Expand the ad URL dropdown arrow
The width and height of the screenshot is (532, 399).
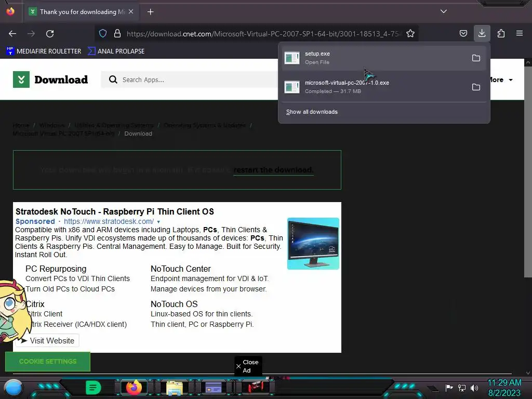pos(158,221)
